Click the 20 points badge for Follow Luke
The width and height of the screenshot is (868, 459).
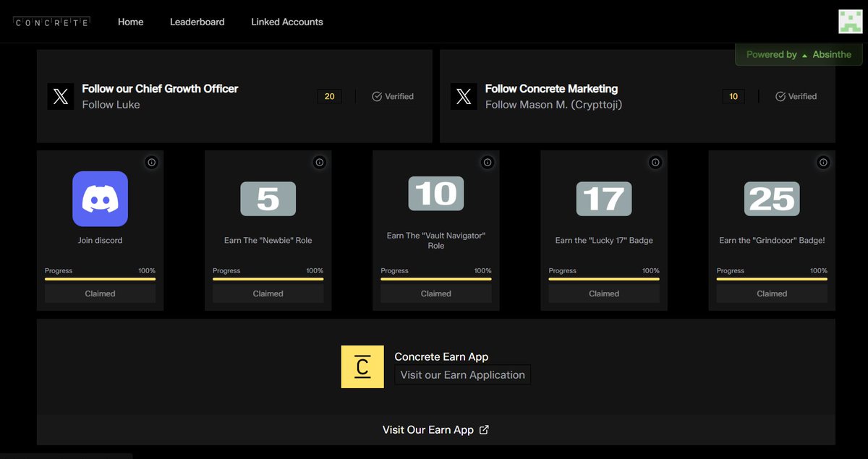tap(329, 96)
